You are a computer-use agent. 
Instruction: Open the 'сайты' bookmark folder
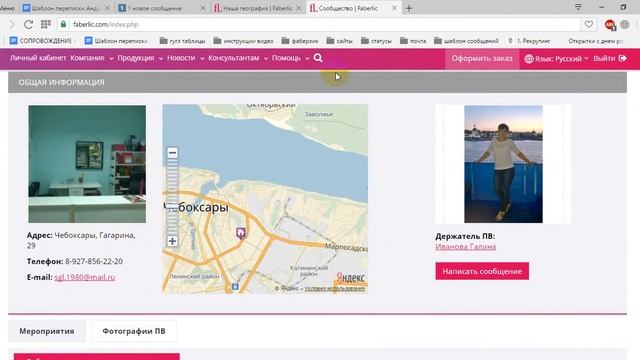click(340, 41)
